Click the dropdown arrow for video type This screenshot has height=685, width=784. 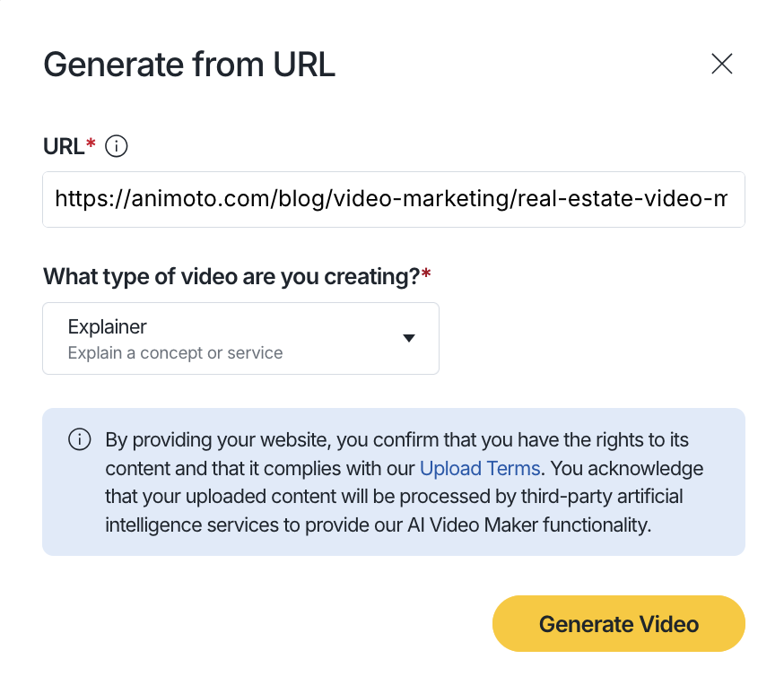409,338
